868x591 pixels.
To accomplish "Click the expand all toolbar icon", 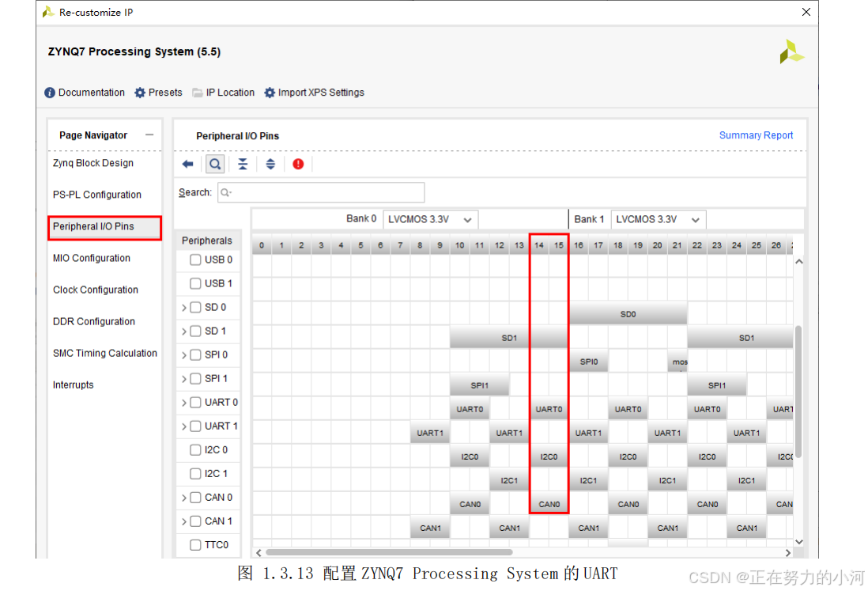I will pyautogui.click(x=270, y=164).
